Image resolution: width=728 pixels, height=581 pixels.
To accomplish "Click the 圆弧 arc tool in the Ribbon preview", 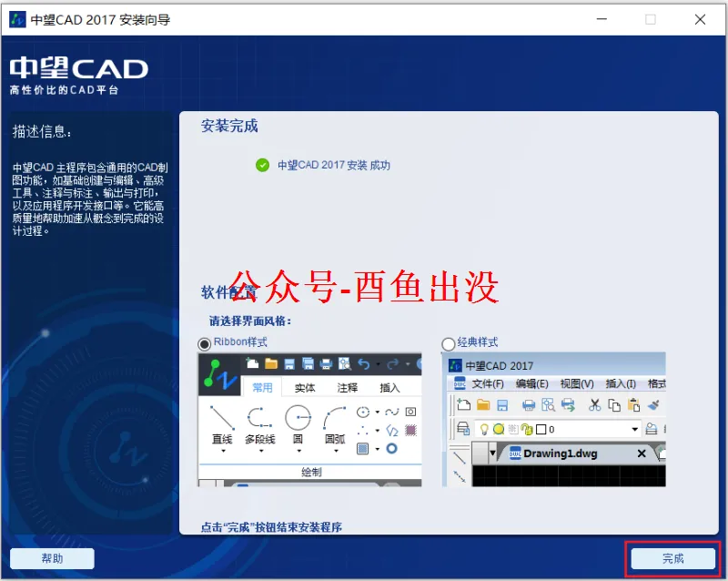I will pos(335,428).
